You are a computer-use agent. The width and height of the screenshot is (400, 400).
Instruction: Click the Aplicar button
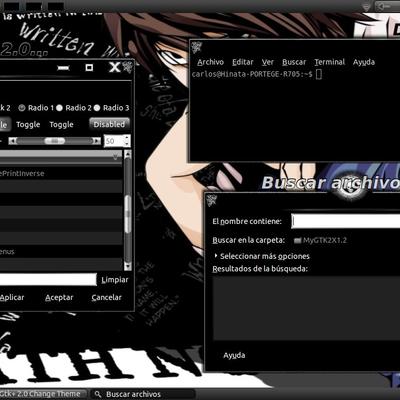pos(12,298)
